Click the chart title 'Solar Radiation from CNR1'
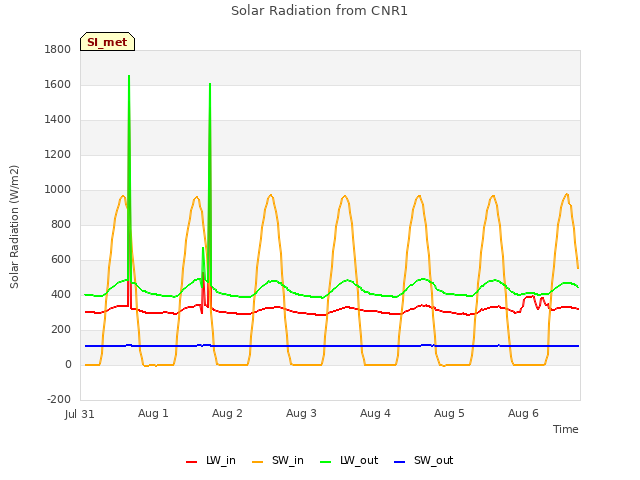This screenshot has width=640, height=480. 319,11
